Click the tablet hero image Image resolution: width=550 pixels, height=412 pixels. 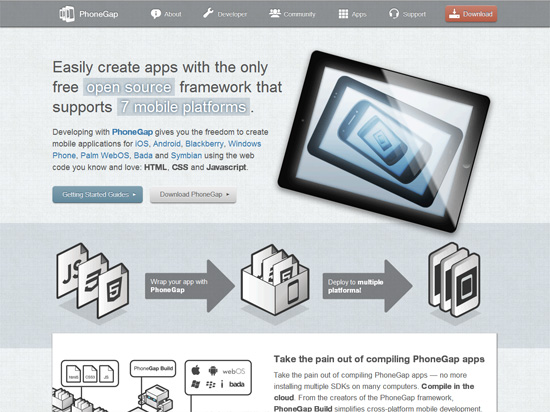coord(383,141)
